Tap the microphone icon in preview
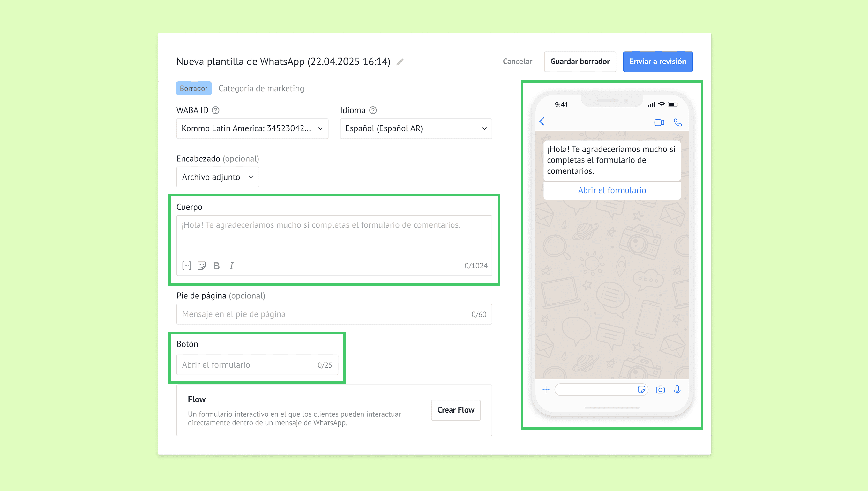Image resolution: width=868 pixels, height=491 pixels. pyautogui.click(x=677, y=390)
